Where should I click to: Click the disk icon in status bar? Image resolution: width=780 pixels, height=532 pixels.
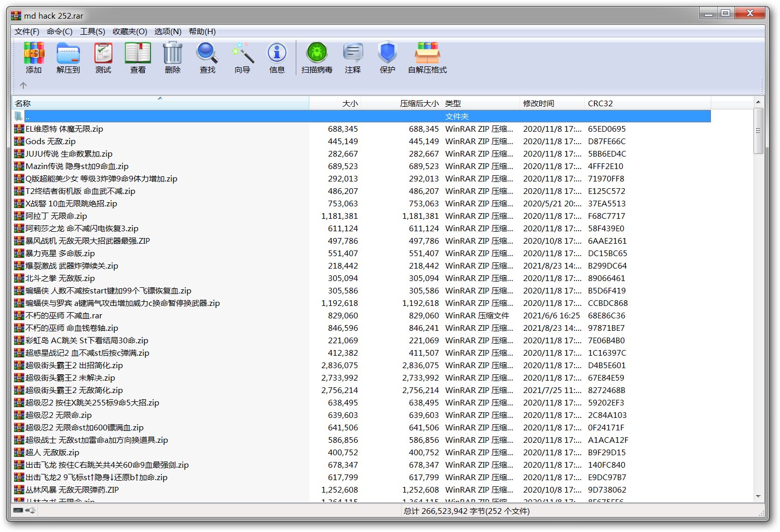[18, 510]
